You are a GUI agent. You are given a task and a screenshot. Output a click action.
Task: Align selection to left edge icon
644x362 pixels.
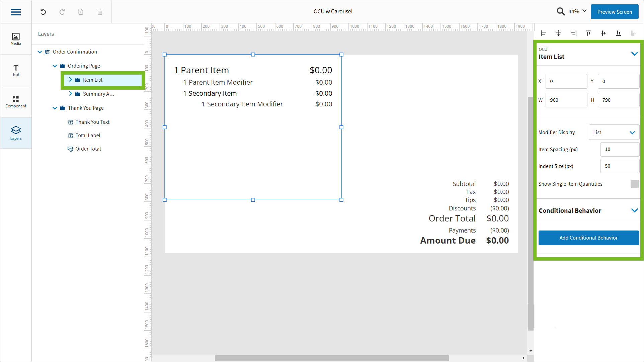click(544, 33)
